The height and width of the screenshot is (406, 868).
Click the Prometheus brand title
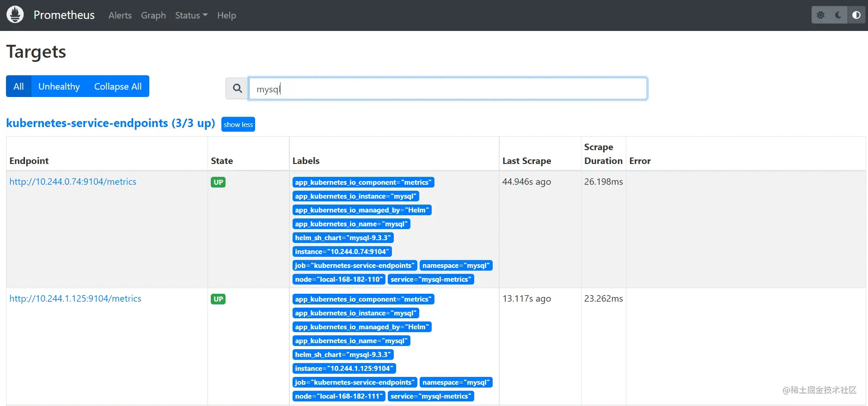click(64, 15)
